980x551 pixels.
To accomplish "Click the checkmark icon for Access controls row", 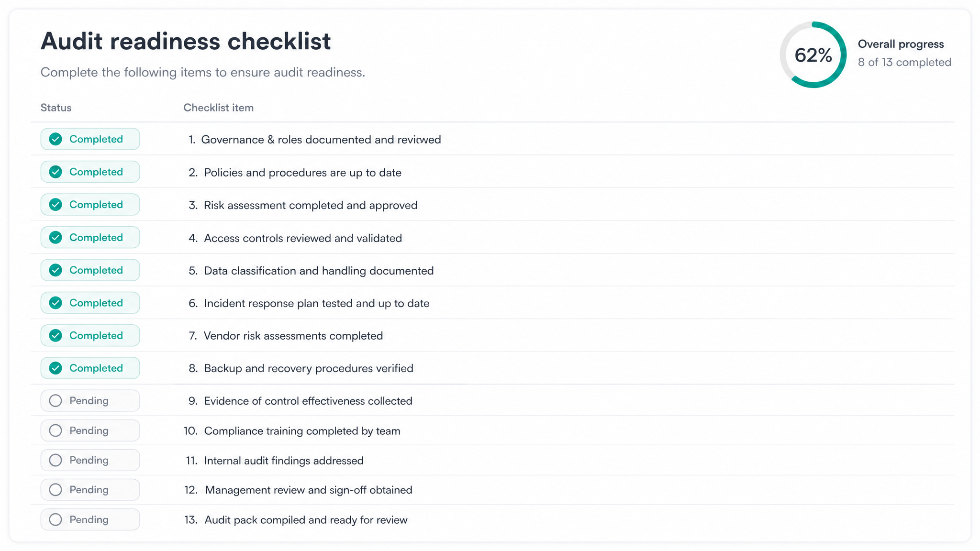I will [x=56, y=237].
